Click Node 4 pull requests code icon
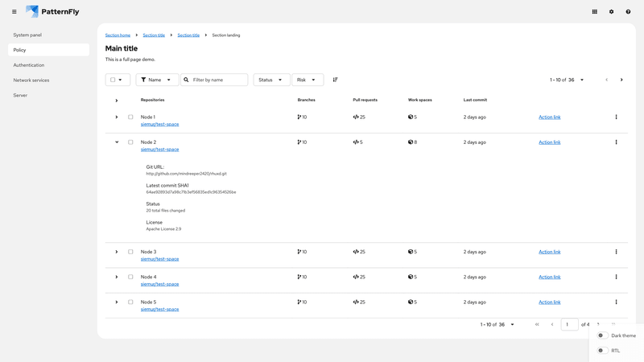The height and width of the screenshot is (362, 644). pos(356,277)
